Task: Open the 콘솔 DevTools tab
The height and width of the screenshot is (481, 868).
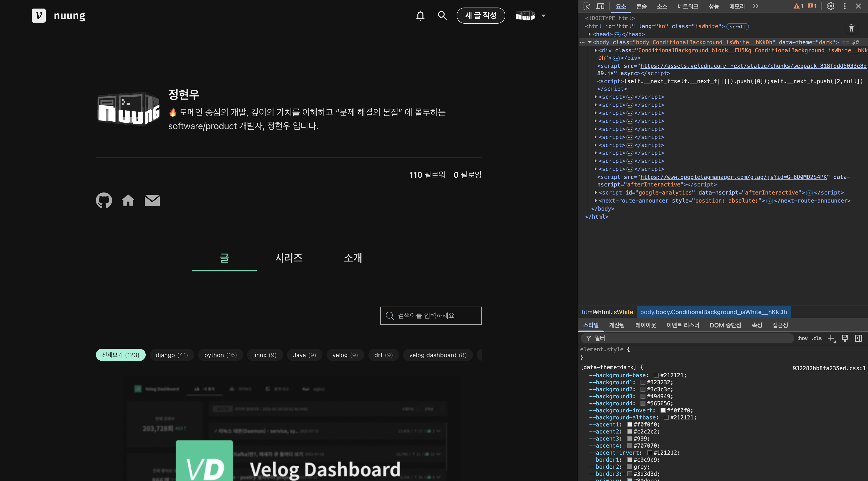Action: pyautogui.click(x=641, y=6)
